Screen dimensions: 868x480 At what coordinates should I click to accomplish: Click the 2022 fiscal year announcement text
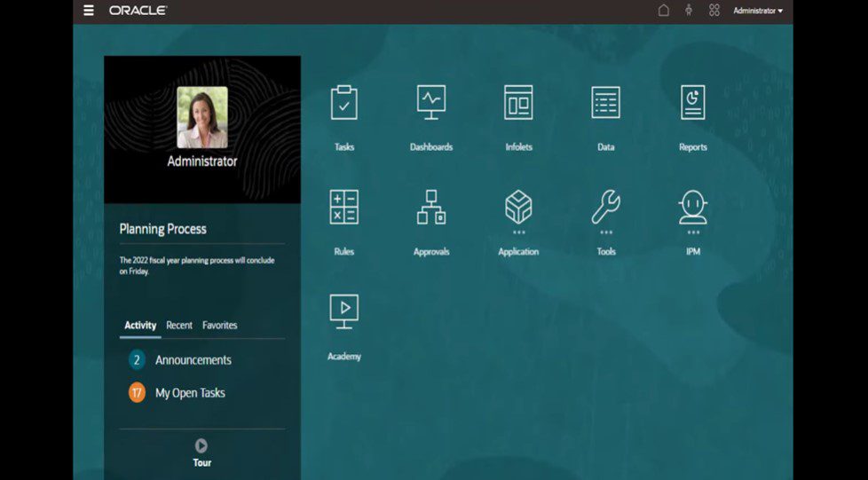[197, 266]
